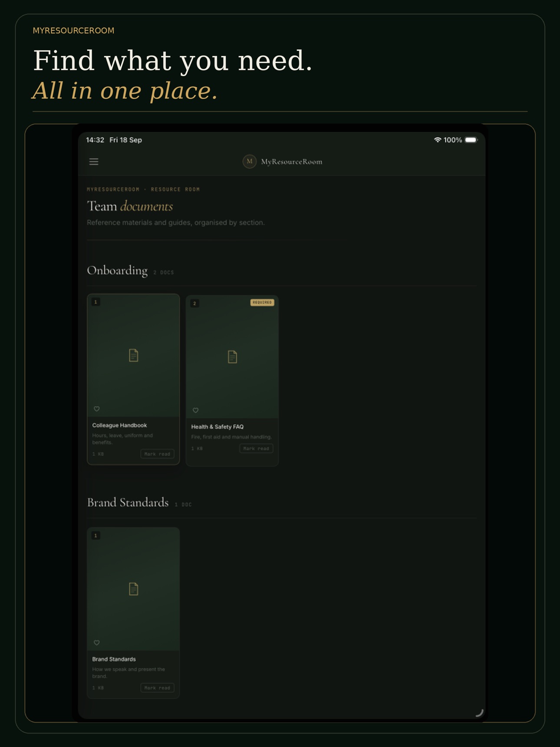Image resolution: width=560 pixels, height=747 pixels.
Task: Favorite the Colleague Handbook with its heart
Action: coord(97,409)
